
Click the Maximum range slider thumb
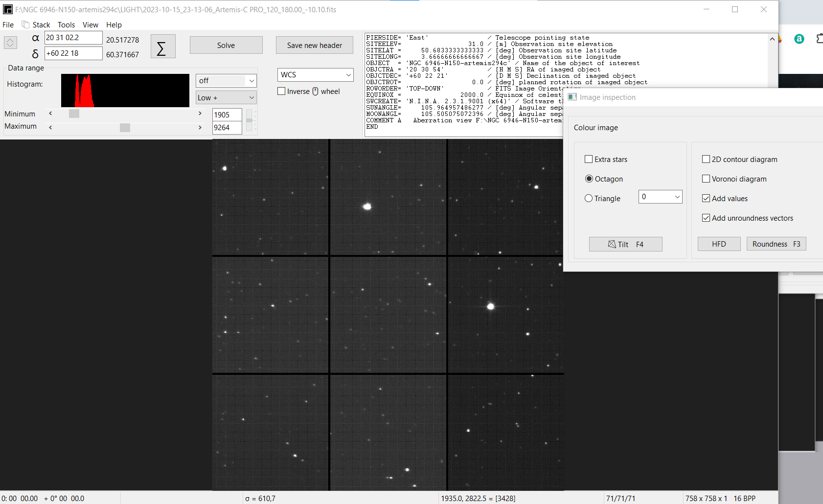coord(125,127)
